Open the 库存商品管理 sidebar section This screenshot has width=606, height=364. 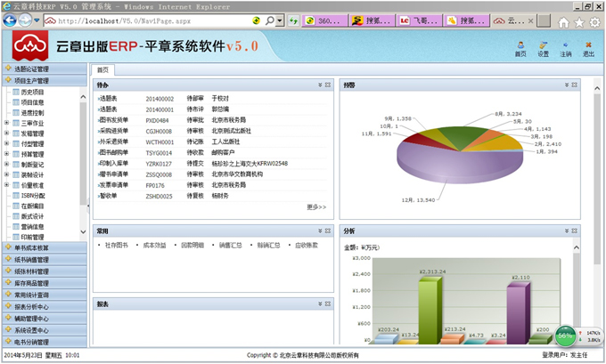coord(45,283)
